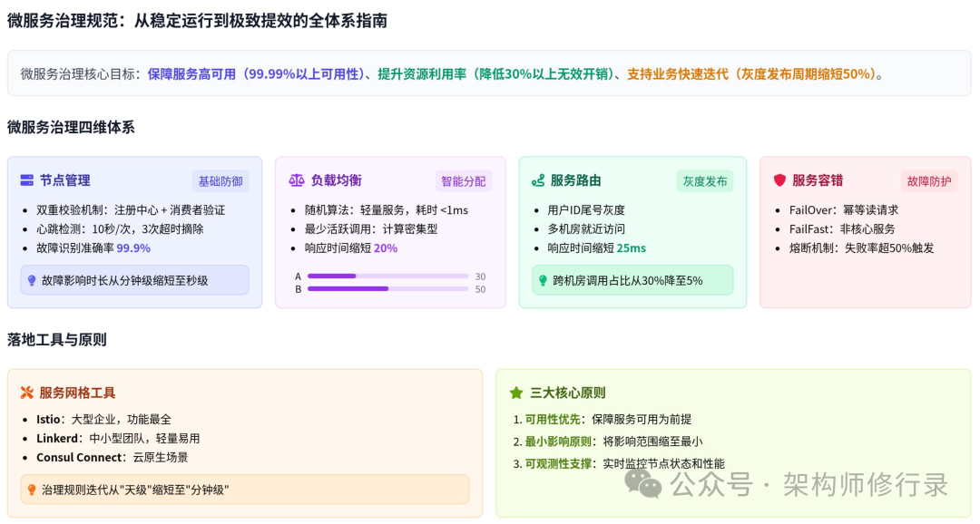Screen dimensions: 980x524
Task: Select the 灰度发布 badge
Action: point(705,181)
